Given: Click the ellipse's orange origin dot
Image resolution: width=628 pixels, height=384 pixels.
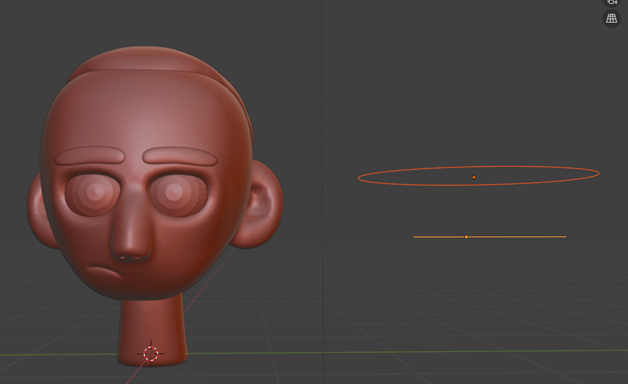Looking at the screenshot, I should pyautogui.click(x=474, y=177).
